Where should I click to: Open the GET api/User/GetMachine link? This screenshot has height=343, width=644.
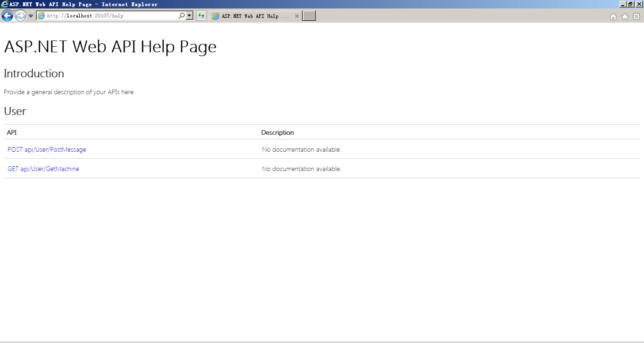coord(43,169)
